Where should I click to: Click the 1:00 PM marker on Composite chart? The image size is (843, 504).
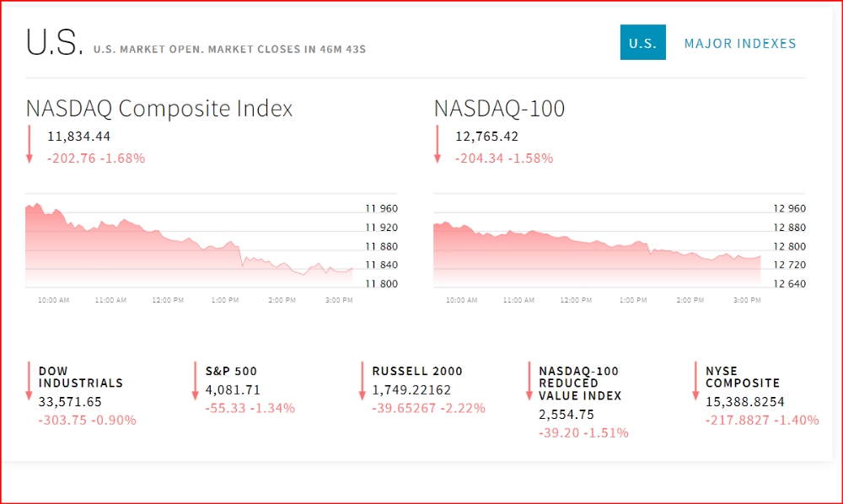point(224,300)
